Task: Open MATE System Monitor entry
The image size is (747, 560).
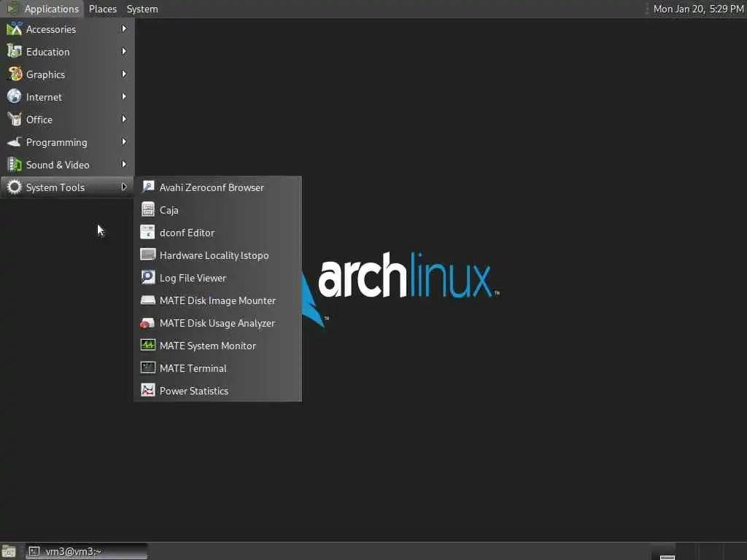Action: tap(217, 345)
